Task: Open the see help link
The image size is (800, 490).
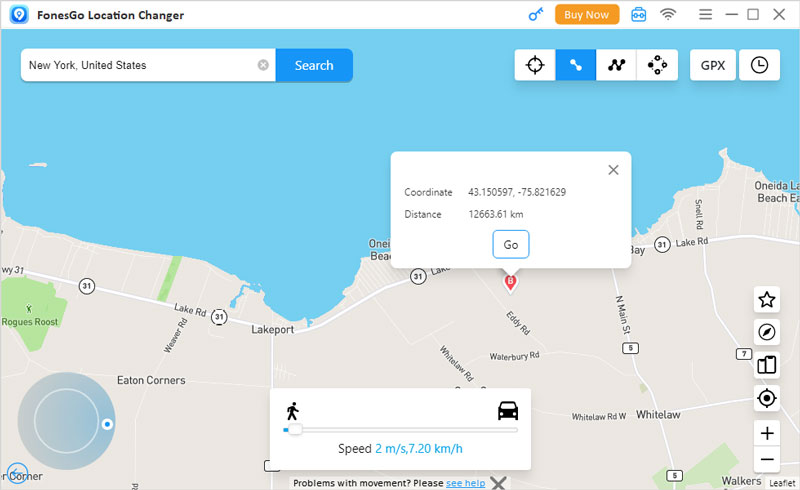Action: (465, 483)
